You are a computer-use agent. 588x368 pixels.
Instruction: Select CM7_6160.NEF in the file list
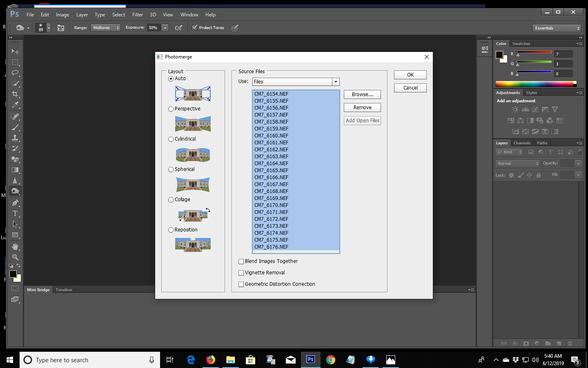pos(271,135)
